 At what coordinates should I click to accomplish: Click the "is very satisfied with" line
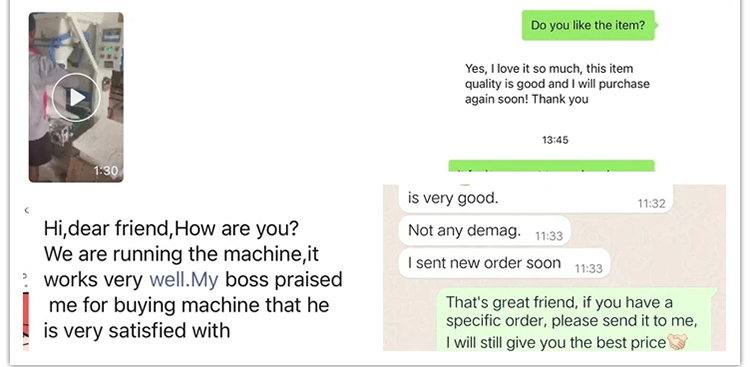coord(137,331)
